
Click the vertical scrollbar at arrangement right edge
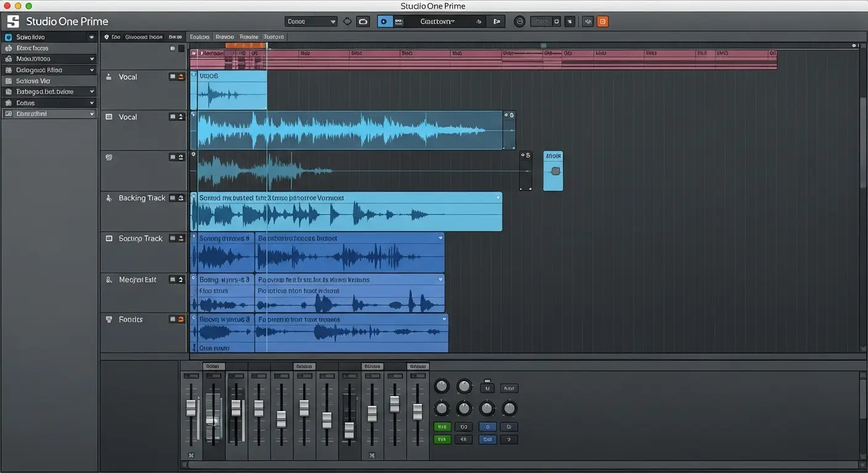click(862, 142)
